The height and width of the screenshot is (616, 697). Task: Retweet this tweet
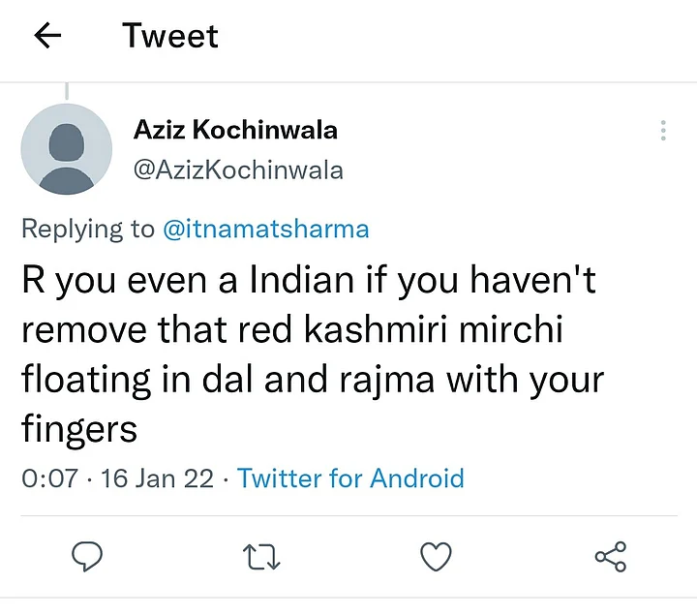pos(262,556)
